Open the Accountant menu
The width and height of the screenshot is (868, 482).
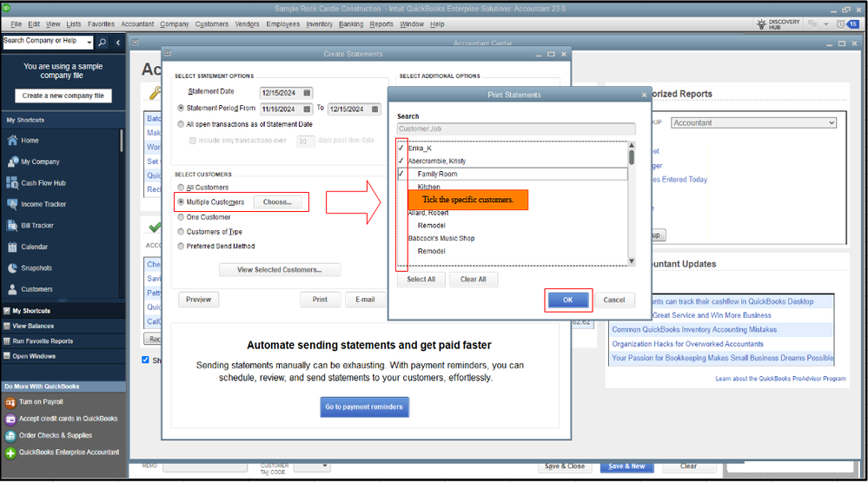tap(137, 24)
